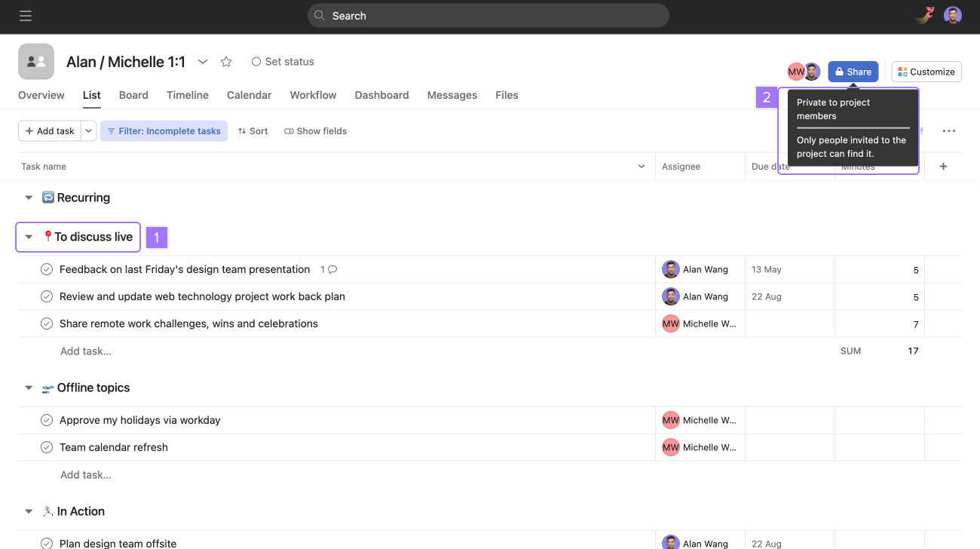Star the Alan / Michelle 1:1 project
The image size is (980, 549).
tap(226, 61)
